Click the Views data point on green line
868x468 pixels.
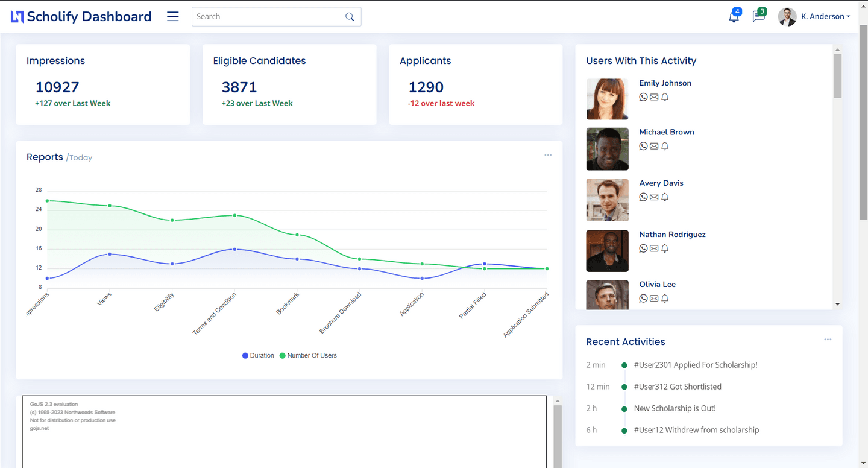coord(110,206)
